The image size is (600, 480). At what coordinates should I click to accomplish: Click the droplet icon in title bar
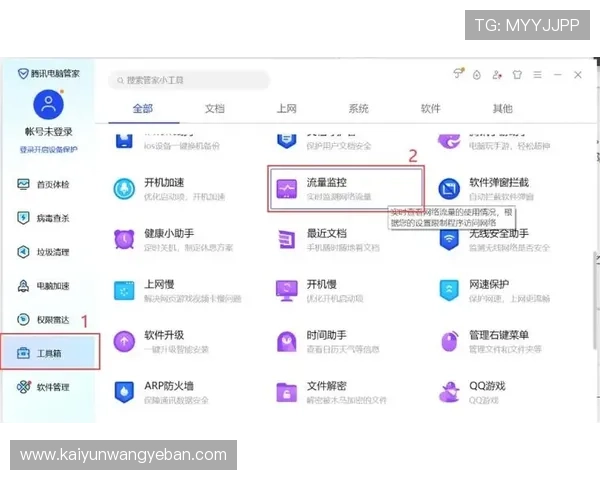point(477,75)
